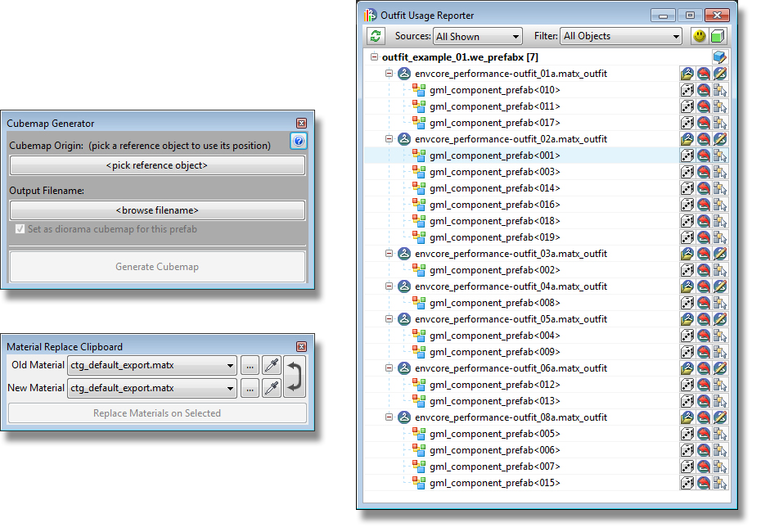Click the dice icon on gml_component_prefab<001> row
761x532 pixels.
coord(687,156)
